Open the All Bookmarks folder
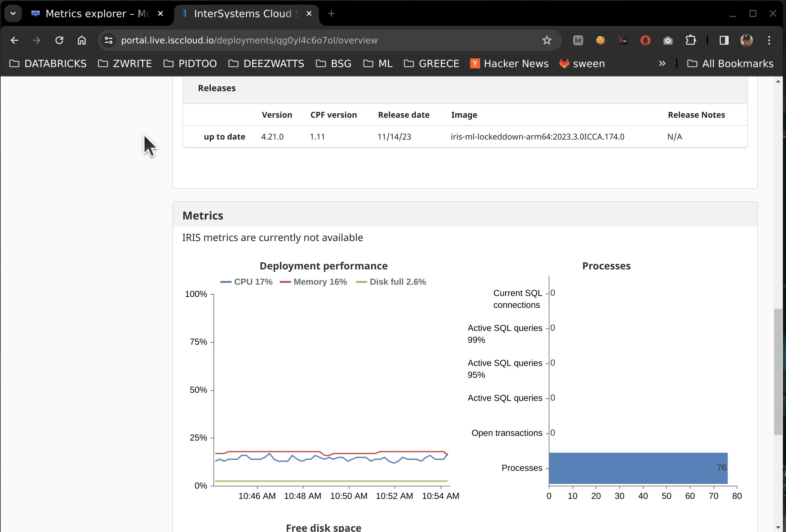Screen dimensions: 786x532 click(x=730, y=64)
